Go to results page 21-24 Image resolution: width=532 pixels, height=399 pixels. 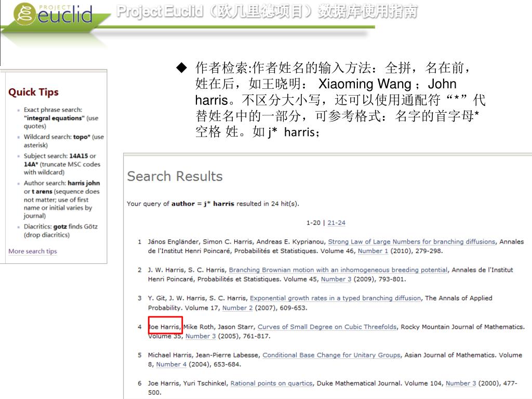336,222
